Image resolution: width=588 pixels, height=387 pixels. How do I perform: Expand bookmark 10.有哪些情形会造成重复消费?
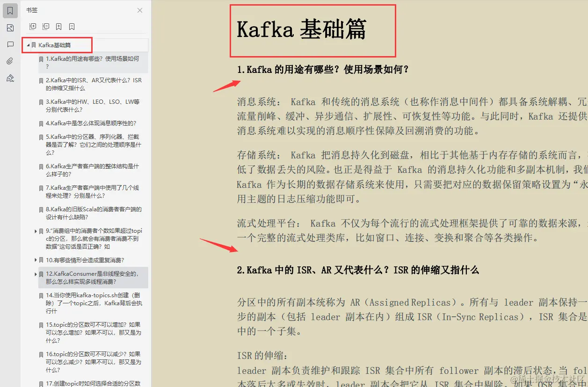point(36,260)
